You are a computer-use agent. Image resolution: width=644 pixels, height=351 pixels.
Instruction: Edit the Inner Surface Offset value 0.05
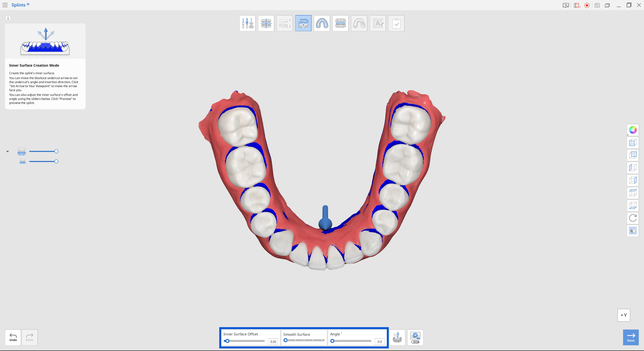pyautogui.click(x=273, y=341)
